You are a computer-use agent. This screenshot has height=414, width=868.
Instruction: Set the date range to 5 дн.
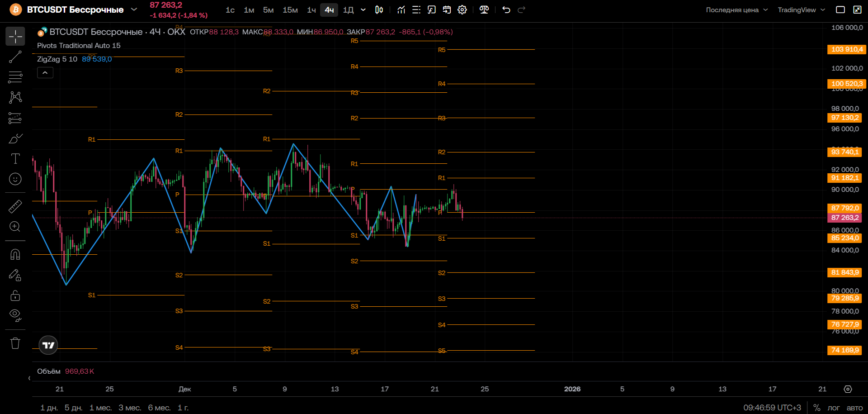74,408
